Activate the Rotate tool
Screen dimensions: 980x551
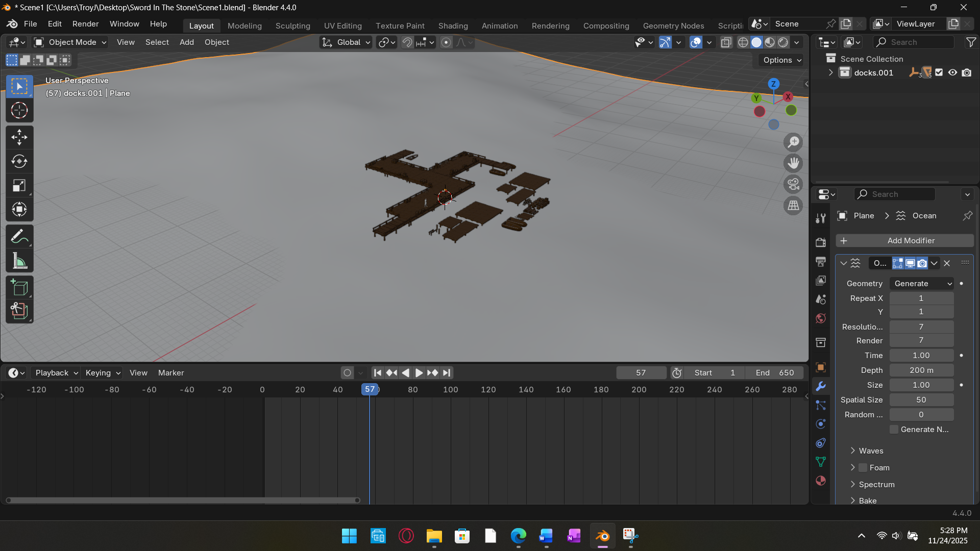pos(19,161)
